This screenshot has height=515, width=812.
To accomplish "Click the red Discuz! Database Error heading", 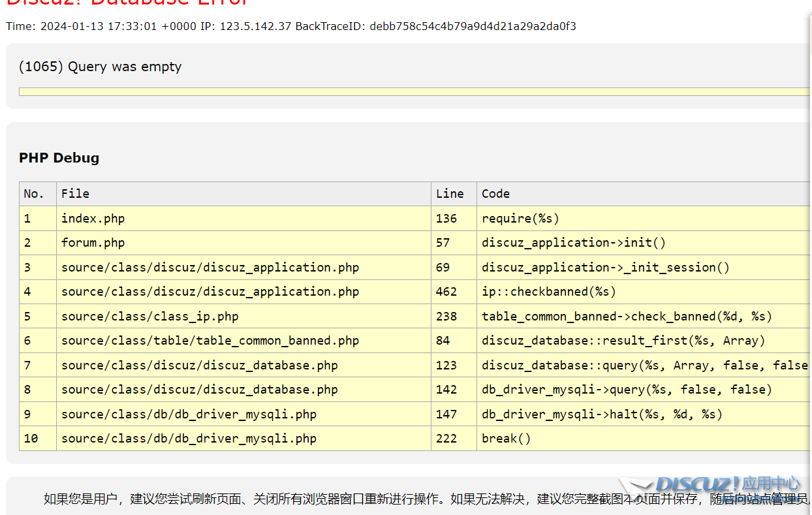I will pyautogui.click(x=127, y=3).
